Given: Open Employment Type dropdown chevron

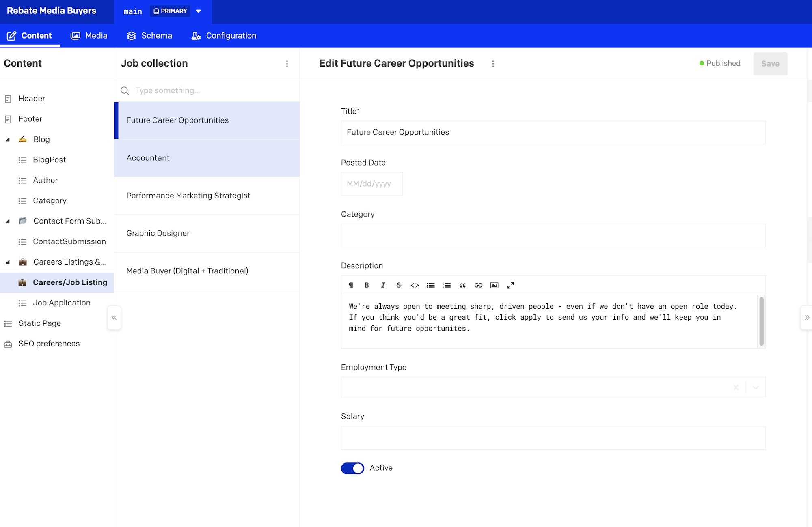Looking at the screenshot, I should point(756,387).
